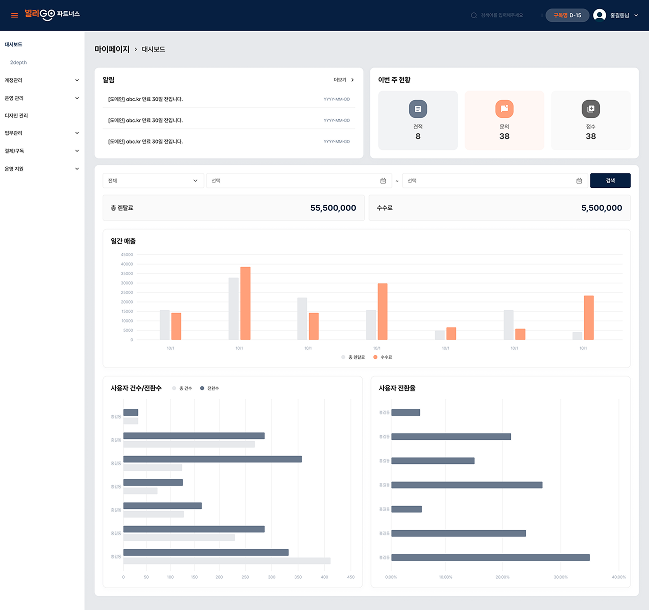The image size is (649, 610).
Task: Click the 대시보드 breadcrumb text
Action: point(153,49)
